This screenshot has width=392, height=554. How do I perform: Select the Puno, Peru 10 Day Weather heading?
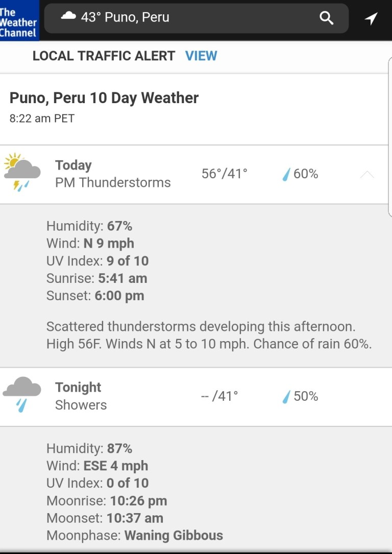tap(104, 98)
